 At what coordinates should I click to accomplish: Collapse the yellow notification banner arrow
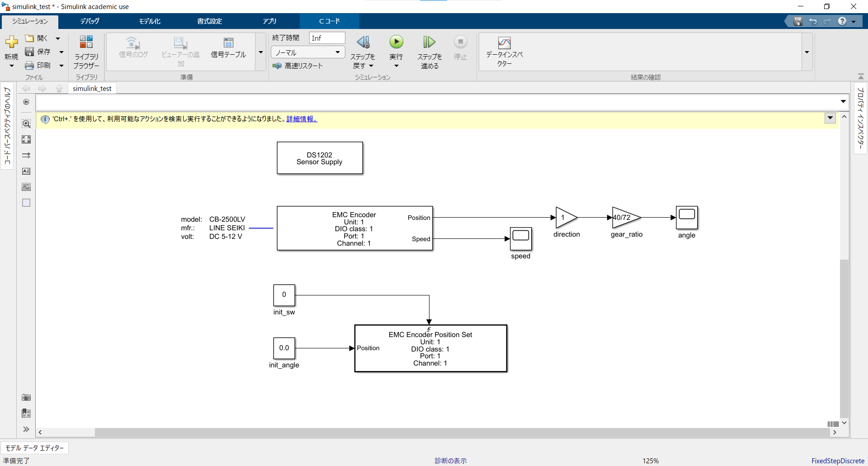[830, 118]
